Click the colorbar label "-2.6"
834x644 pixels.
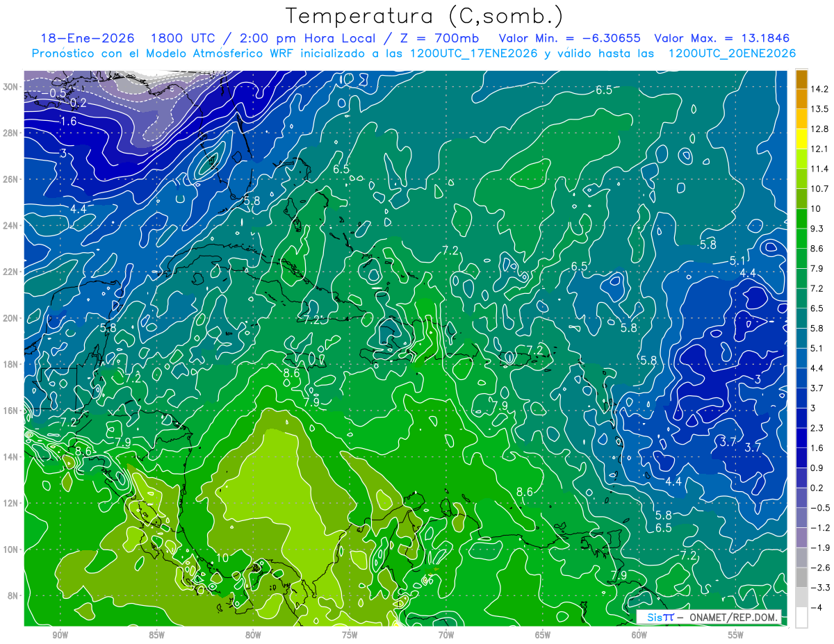(x=819, y=568)
